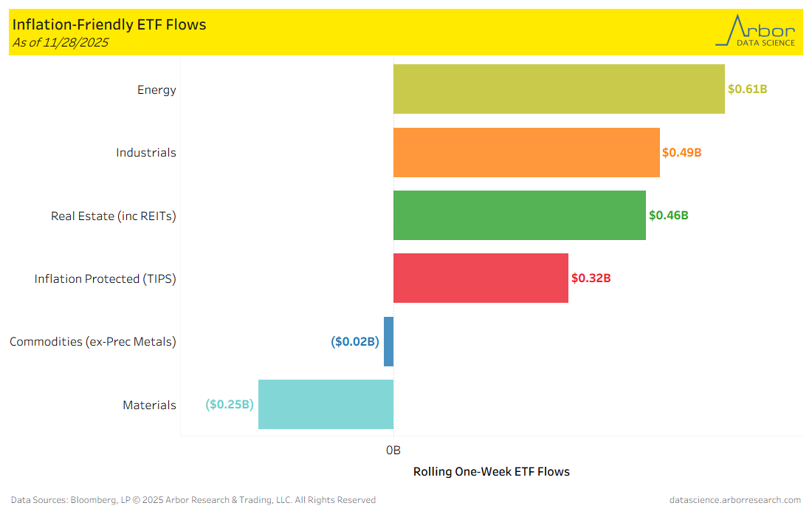The height and width of the screenshot is (517, 812).
Task: Click the red Inflation Protected TIPS bar
Action: point(481,278)
